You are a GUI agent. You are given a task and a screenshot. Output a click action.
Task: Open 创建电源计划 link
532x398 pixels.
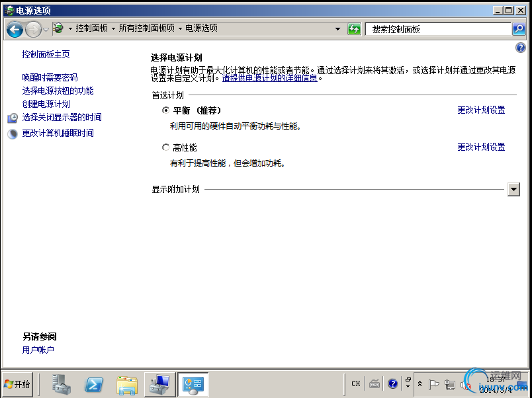(x=46, y=104)
